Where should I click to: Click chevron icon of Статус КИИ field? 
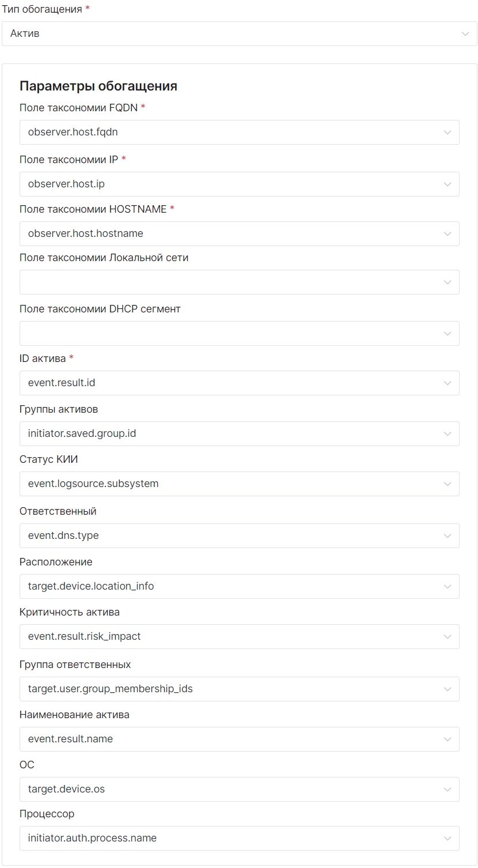click(x=447, y=484)
